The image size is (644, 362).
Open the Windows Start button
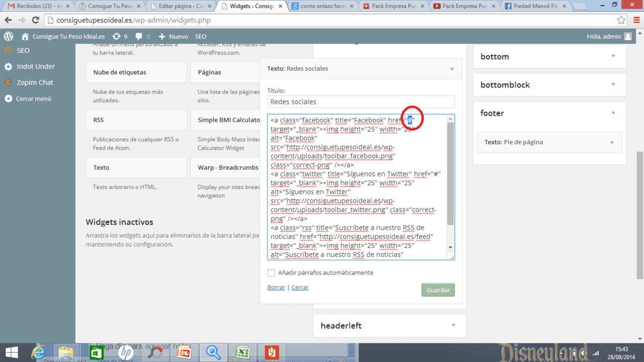point(12,353)
